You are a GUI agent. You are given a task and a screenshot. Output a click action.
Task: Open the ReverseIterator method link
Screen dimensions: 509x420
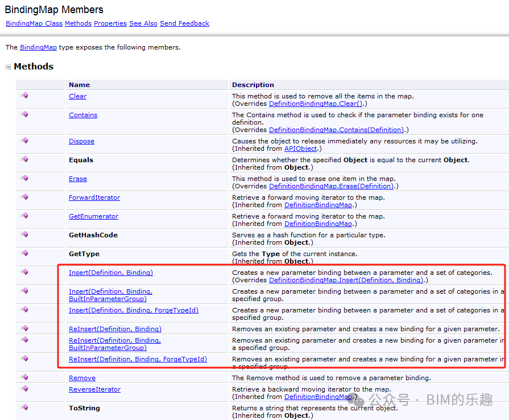point(94,389)
